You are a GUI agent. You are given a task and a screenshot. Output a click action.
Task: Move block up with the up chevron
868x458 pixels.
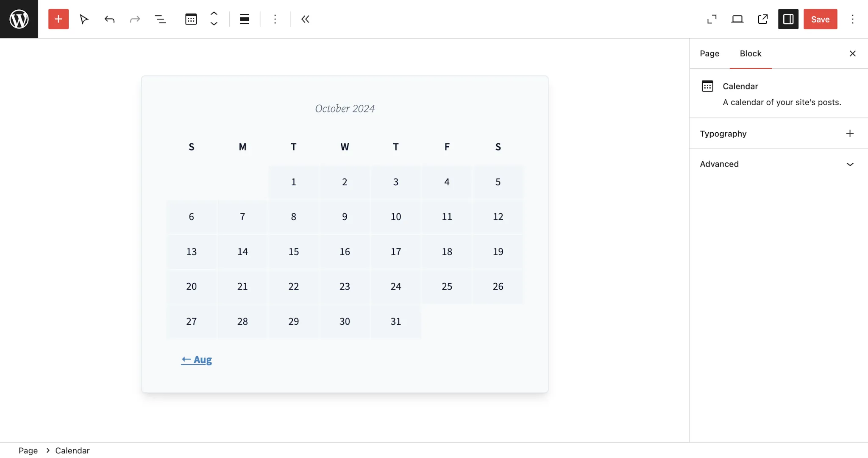coord(214,14)
